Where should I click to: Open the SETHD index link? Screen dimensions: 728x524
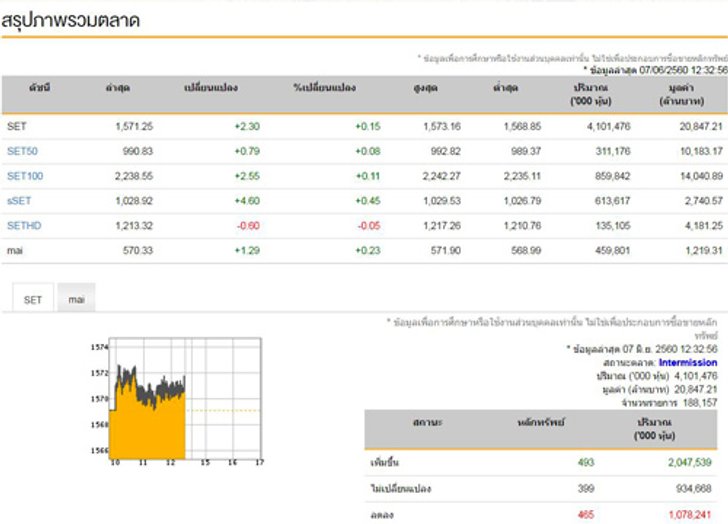point(24,226)
